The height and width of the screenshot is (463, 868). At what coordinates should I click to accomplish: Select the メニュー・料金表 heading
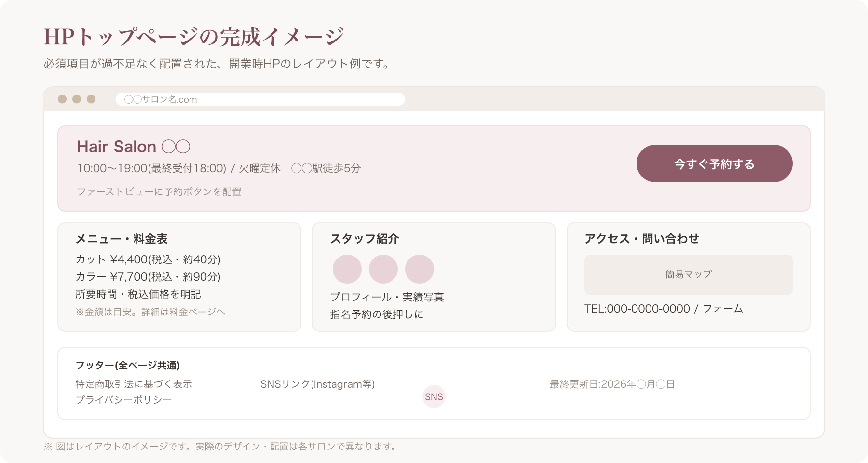[122, 239]
